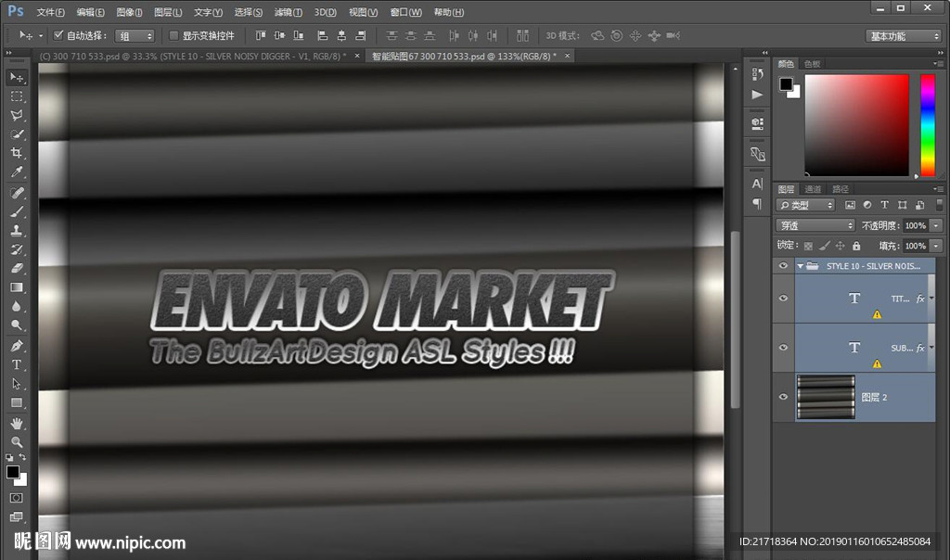The width and height of the screenshot is (950, 560).
Task: Collapse the STYLE 10 group triangle
Action: (x=801, y=266)
